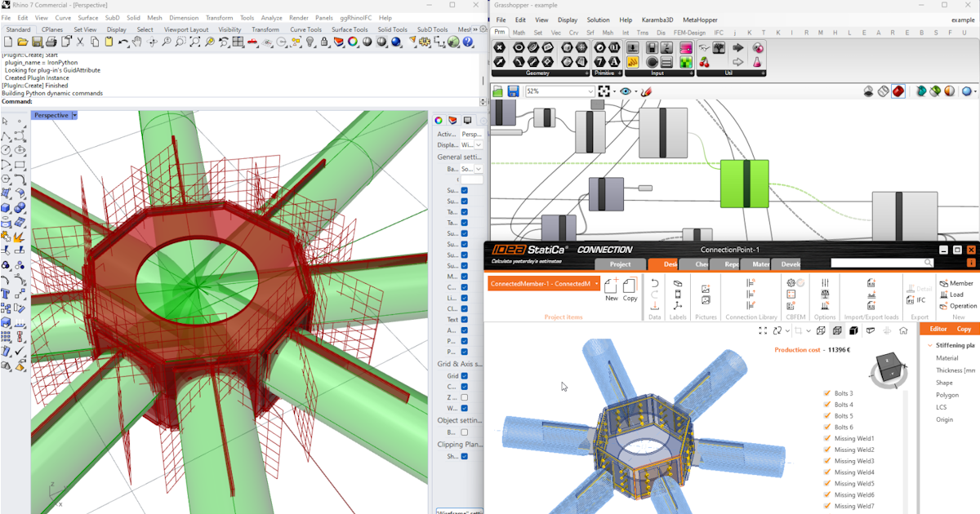Click the Undo arrow in Data group
The image size is (980, 514).
tap(654, 283)
